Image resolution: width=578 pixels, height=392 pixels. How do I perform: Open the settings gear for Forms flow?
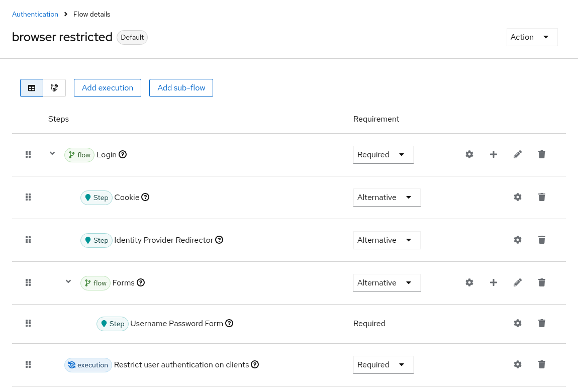point(469,282)
